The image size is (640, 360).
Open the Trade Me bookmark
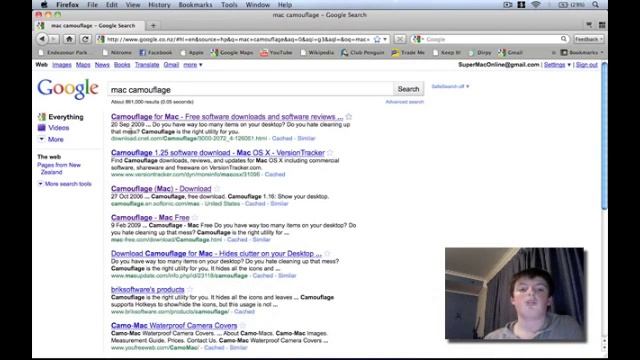pos(408,53)
